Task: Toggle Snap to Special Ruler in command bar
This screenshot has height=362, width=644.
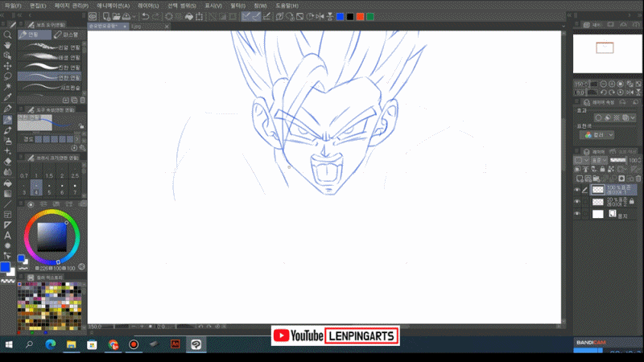Action: pos(256,16)
